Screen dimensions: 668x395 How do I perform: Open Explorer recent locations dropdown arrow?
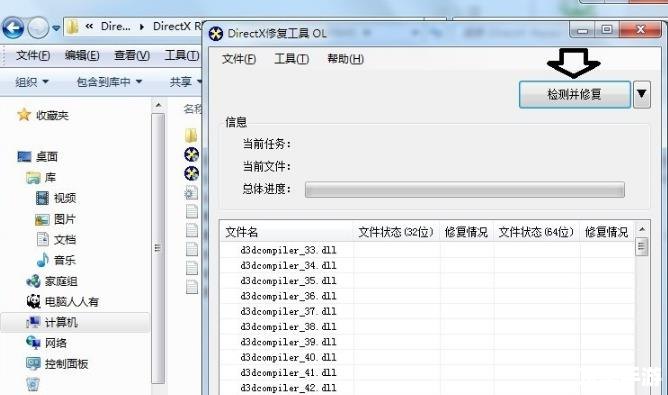(x=56, y=28)
